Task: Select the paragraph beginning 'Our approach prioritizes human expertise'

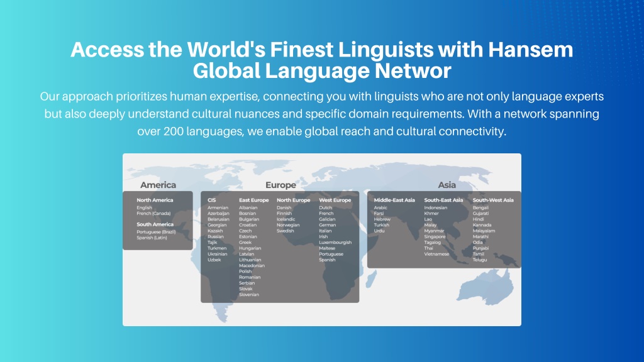Action: click(322, 114)
